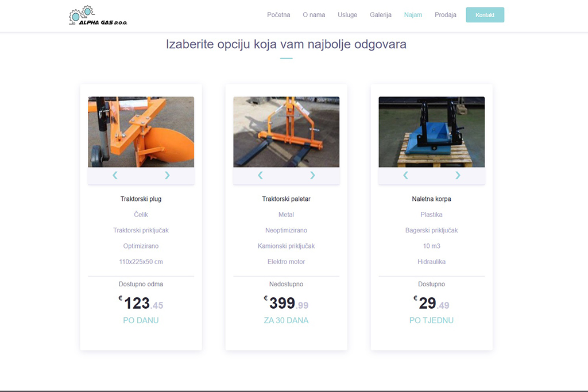Open the Prodaja page
This screenshot has height=392, width=588.
(x=446, y=15)
